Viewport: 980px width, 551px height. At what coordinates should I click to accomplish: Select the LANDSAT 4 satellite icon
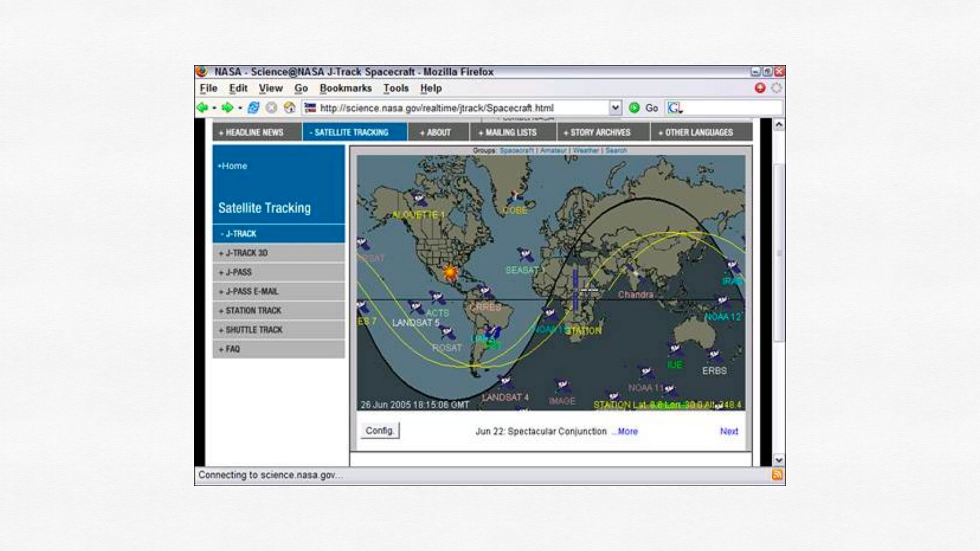pos(505,382)
